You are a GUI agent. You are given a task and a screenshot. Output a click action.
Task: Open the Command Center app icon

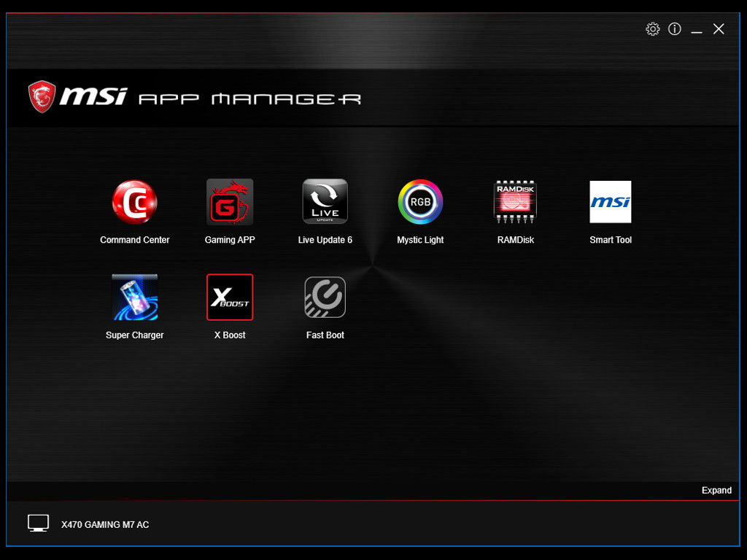(x=134, y=202)
